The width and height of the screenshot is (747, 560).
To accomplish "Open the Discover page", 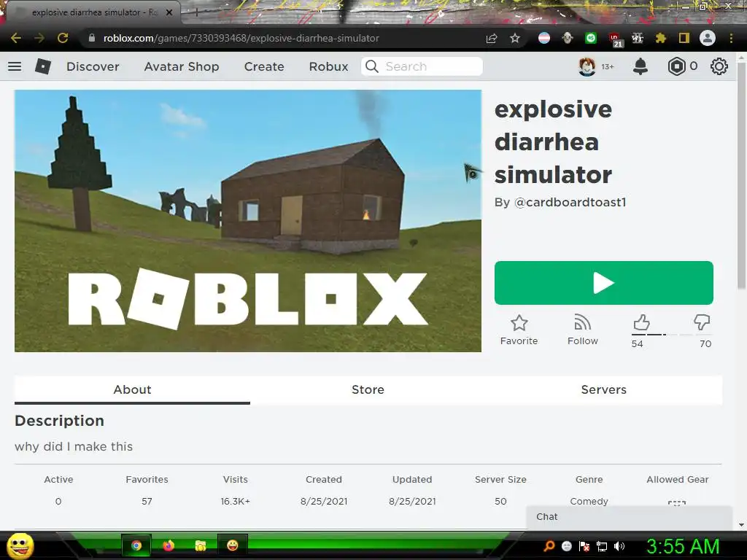I will click(x=93, y=66).
